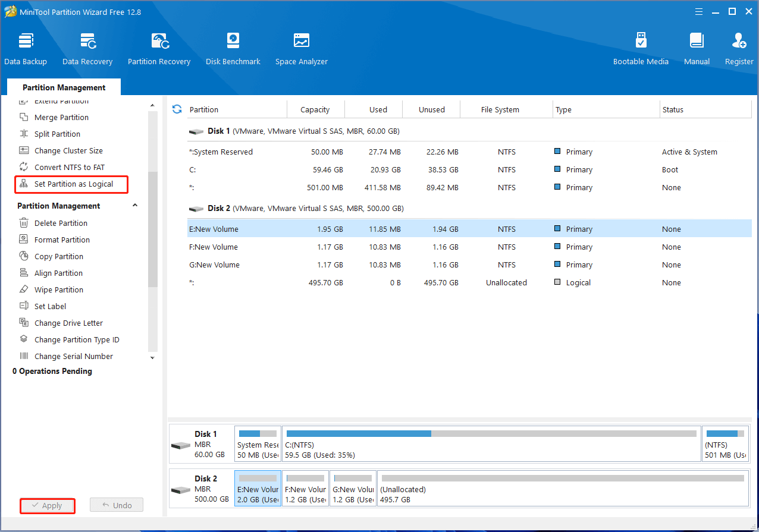Refresh the partition list
The image size is (759, 532).
click(x=177, y=109)
